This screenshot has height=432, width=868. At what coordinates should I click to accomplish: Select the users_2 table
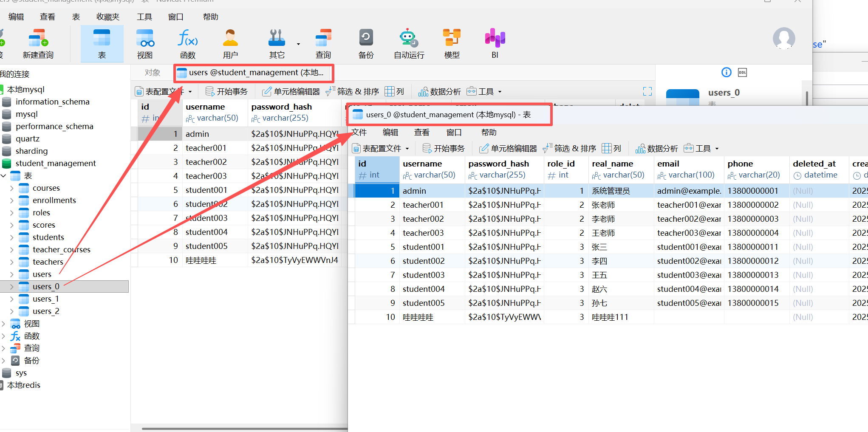tap(46, 311)
